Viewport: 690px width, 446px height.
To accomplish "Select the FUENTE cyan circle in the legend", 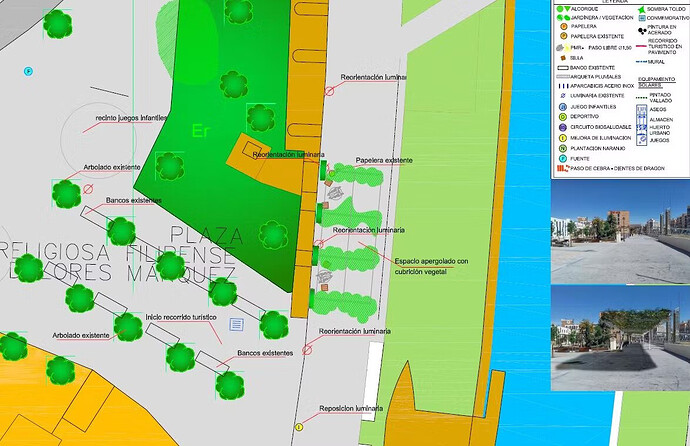I will tap(563, 159).
